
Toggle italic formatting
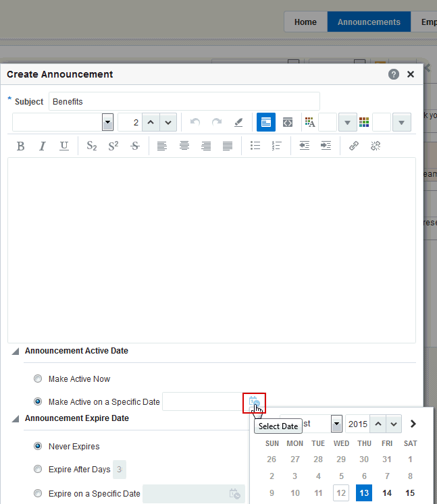coord(42,146)
